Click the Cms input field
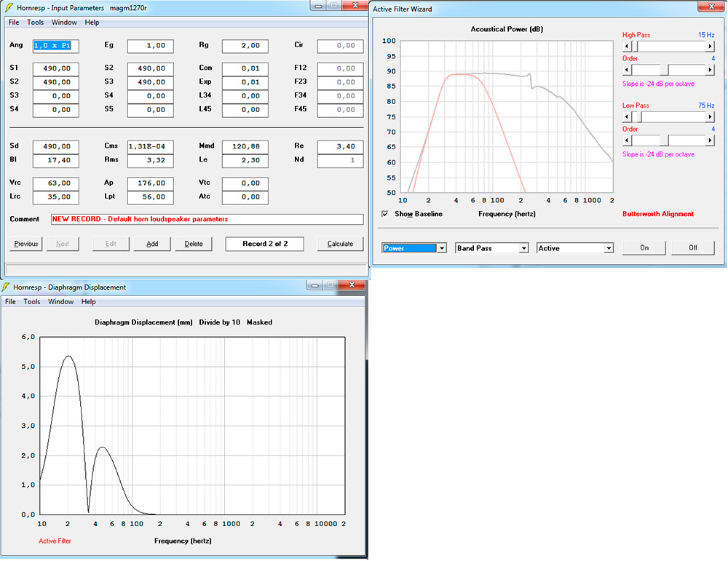This screenshot has height=561, width=728. [151, 147]
